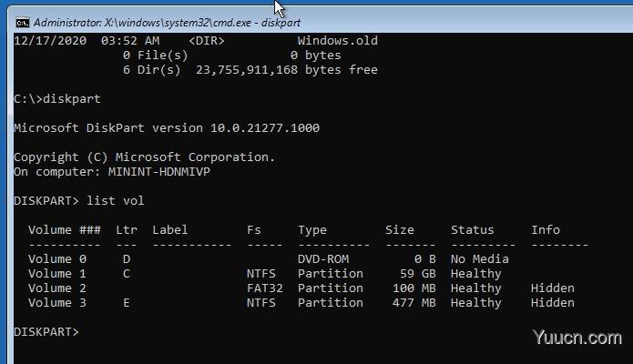
Task: Click 'Volume 1' row label
Action: (x=56, y=273)
